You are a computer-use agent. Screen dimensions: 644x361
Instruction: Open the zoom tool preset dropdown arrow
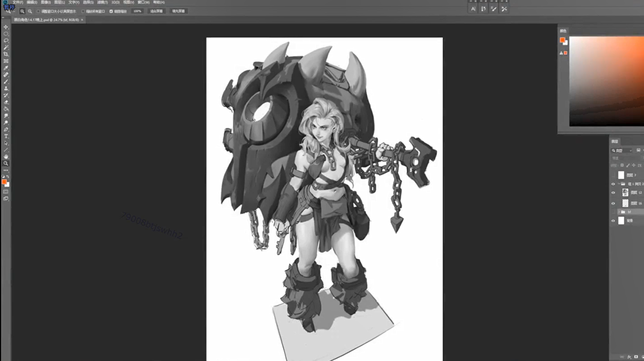tap(13, 11)
